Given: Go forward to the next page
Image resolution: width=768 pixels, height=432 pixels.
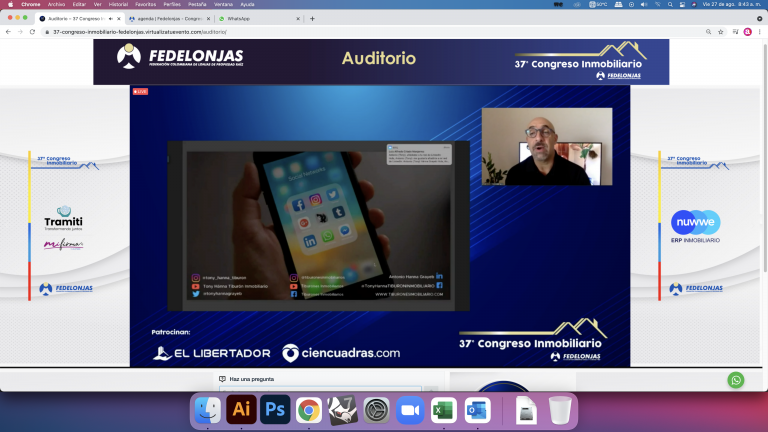Looking at the screenshot, I should [x=20, y=32].
